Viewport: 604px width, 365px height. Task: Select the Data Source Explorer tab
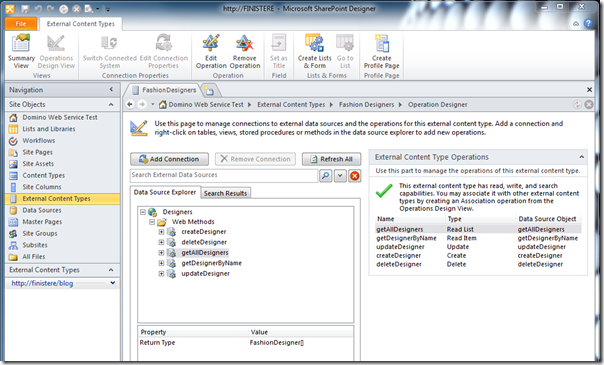165,192
